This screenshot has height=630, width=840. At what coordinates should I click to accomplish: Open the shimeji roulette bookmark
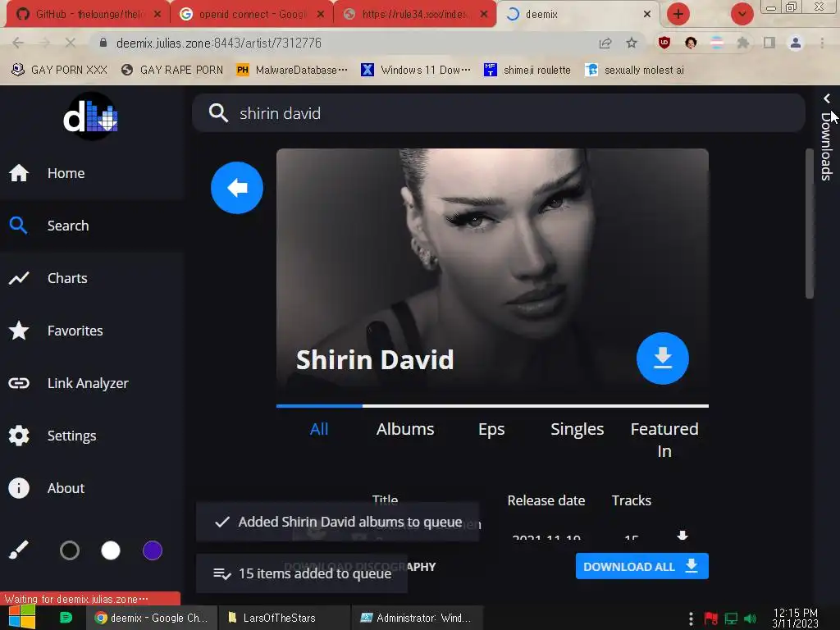point(527,70)
